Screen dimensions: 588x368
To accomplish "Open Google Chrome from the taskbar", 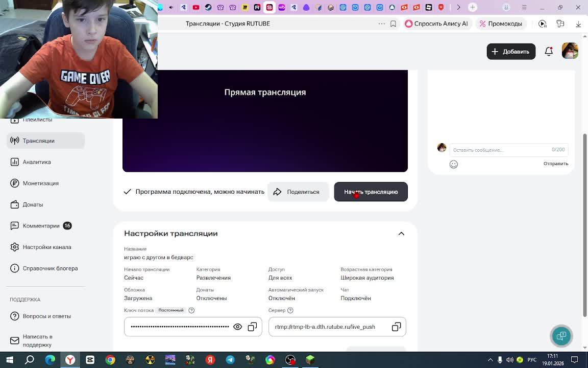I will (110, 360).
